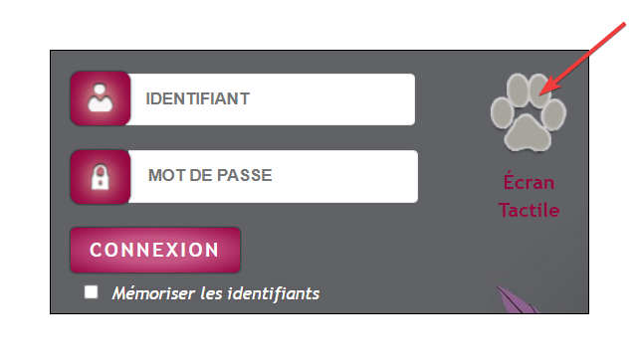The height and width of the screenshot is (364, 639).
Task: Open touchscreen mode via the paw print icon
Action: [x=529, y=112]
